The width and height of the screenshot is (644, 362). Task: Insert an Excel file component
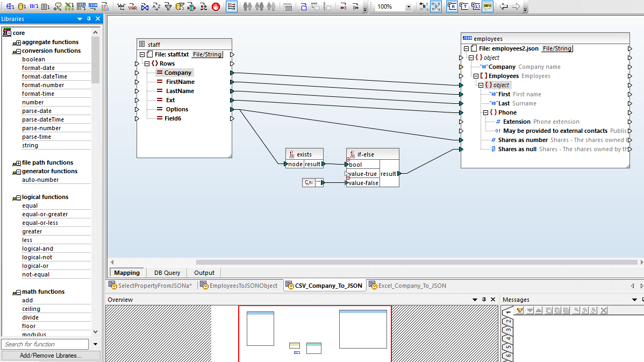click(70, 6)
